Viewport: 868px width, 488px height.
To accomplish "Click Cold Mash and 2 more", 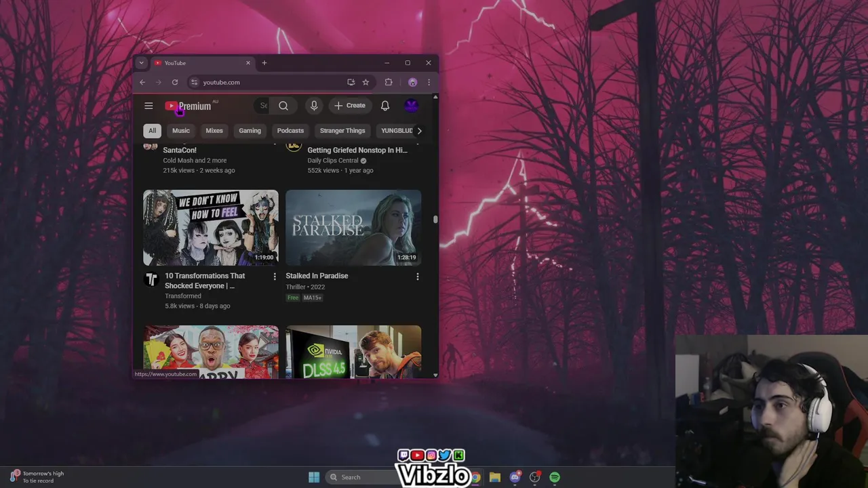I will (x=195, y=161).
